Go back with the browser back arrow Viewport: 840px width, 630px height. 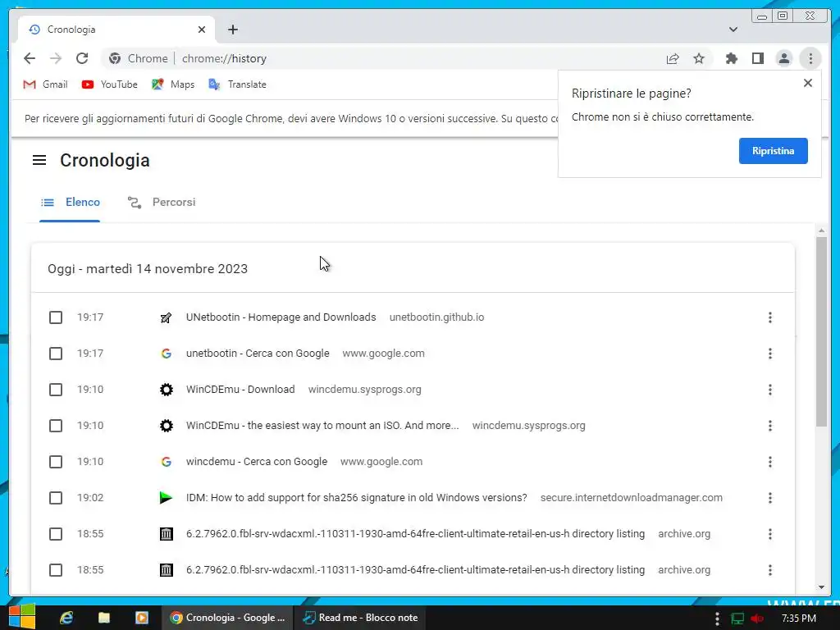pyautogui.click(x=30, y=58)
